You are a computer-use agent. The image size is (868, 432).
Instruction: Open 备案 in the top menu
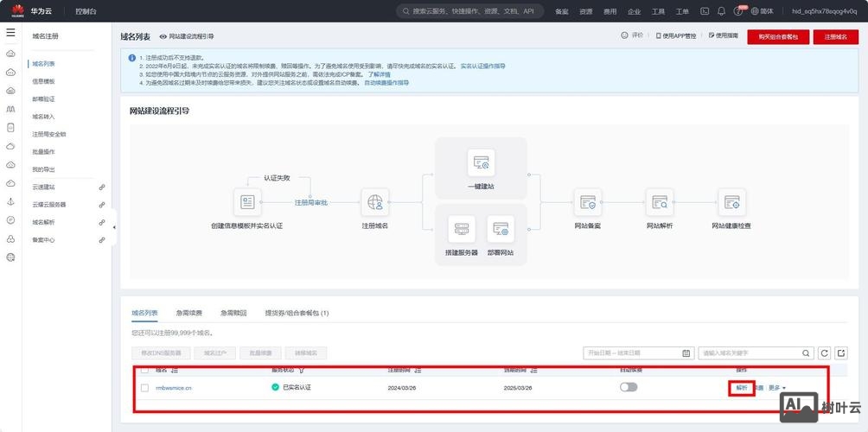[561, 11]
